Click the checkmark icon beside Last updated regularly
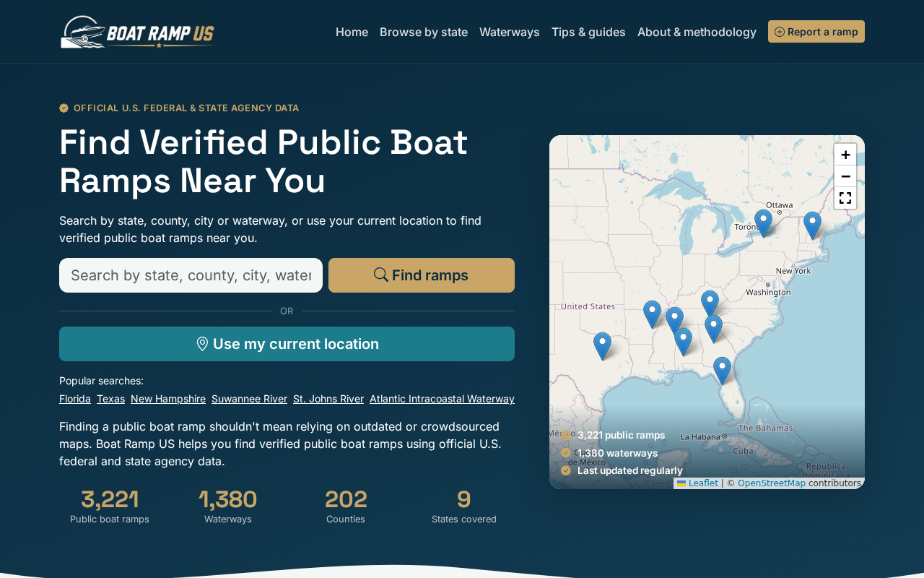This screenshot has height=578, width=924. 566,470
